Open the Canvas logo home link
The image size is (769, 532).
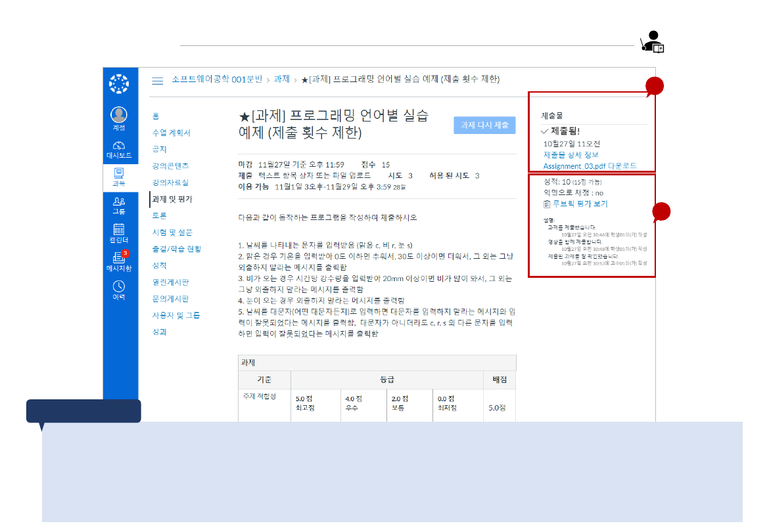(120, 84)
